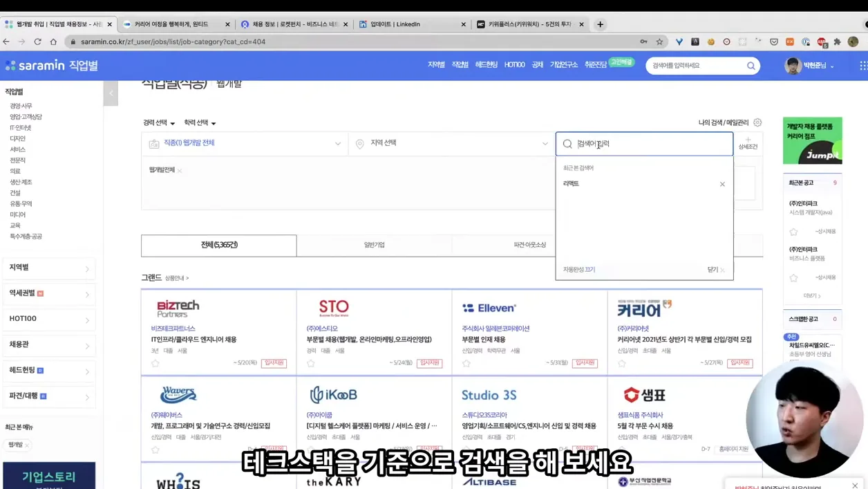Expand the 지역별 sidebar section

click(48, 268)
